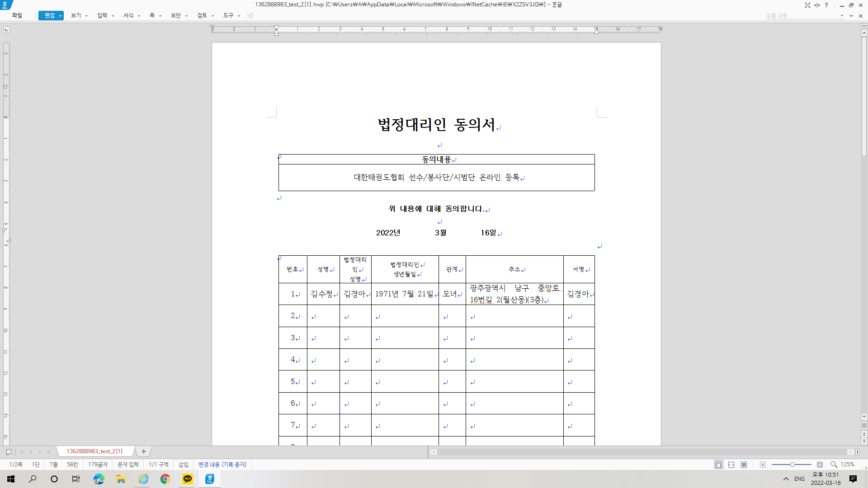
Task: Open the 파일 menu
Action: [x=17, y=16]
